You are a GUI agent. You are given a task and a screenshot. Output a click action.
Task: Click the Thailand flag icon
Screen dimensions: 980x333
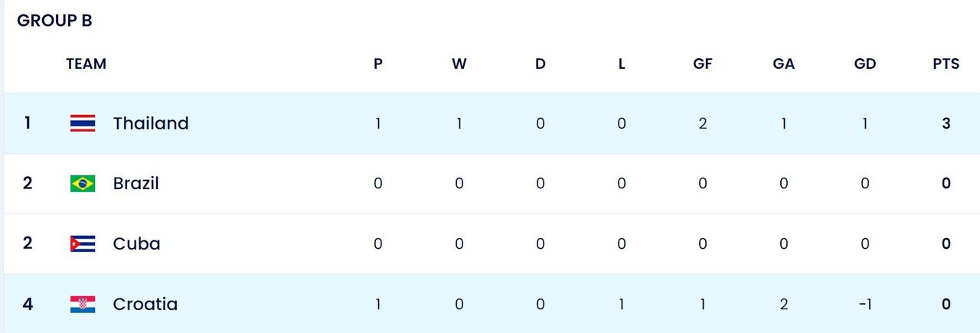point(83,123)
